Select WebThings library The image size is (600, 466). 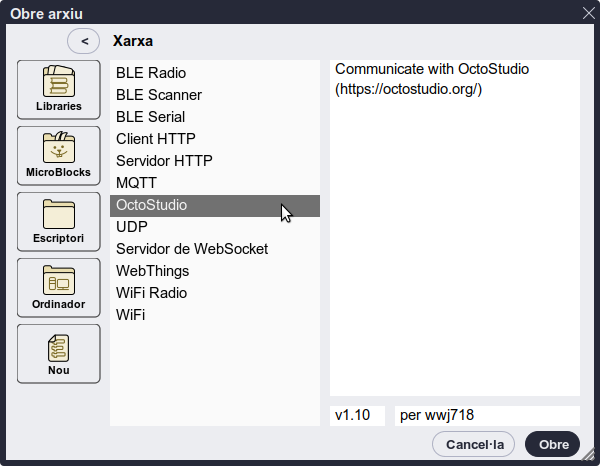215,271
